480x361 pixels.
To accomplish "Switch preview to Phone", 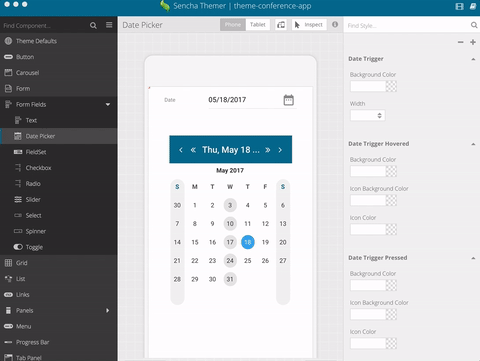I will pos(233,25).
